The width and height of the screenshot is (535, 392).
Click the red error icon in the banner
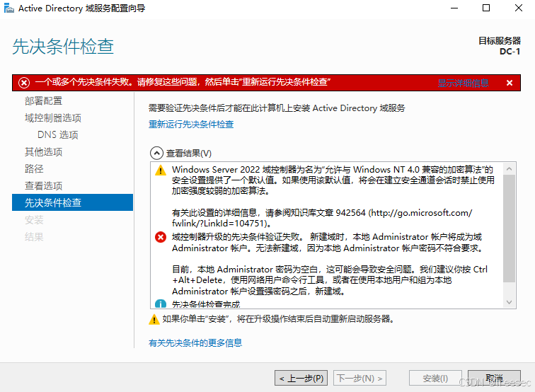click(24, 83)
